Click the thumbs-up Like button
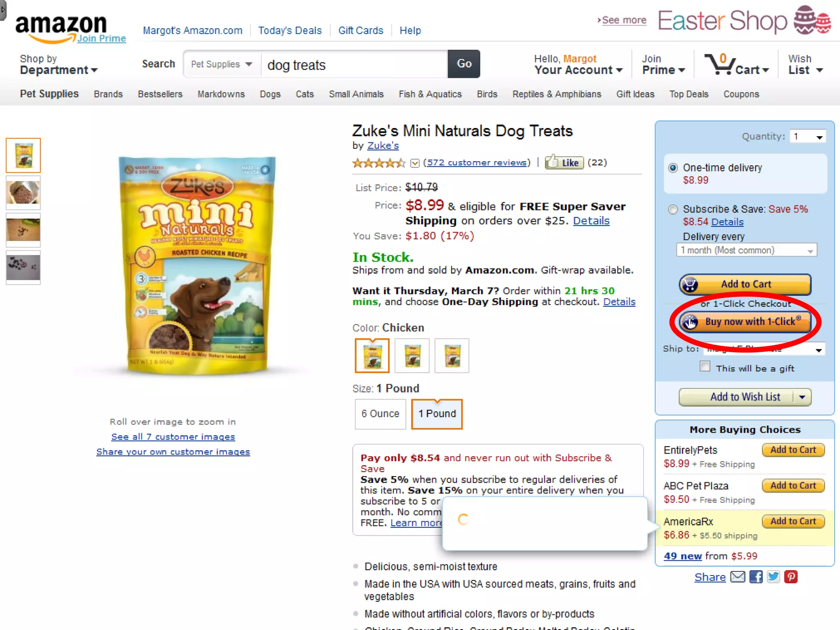 point(564,162)
